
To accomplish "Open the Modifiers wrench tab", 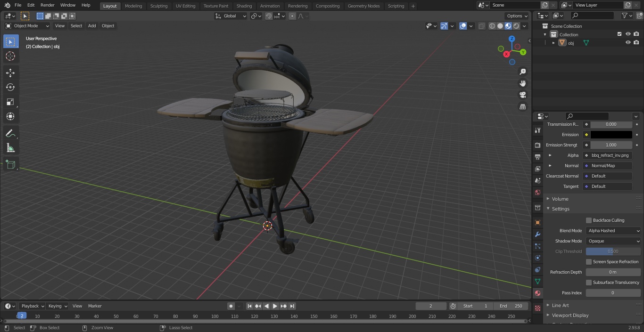I will pyautogui.click(x=537, y=234).
